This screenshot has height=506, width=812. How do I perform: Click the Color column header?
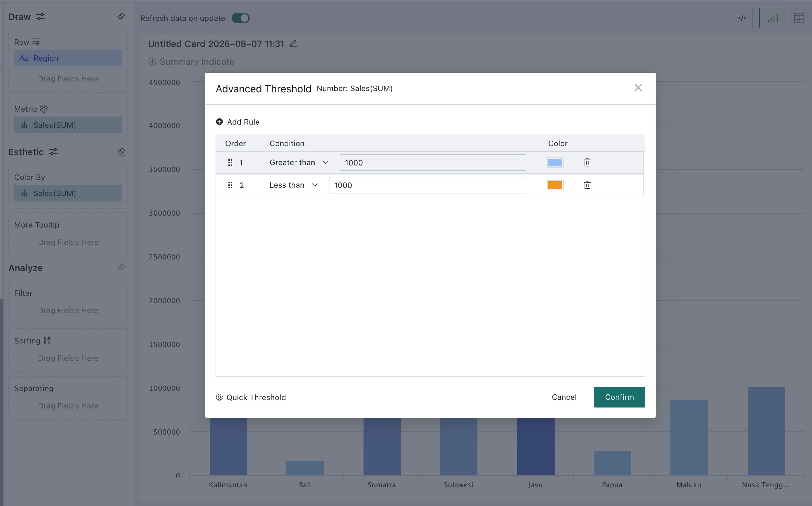tap(558, 144)
